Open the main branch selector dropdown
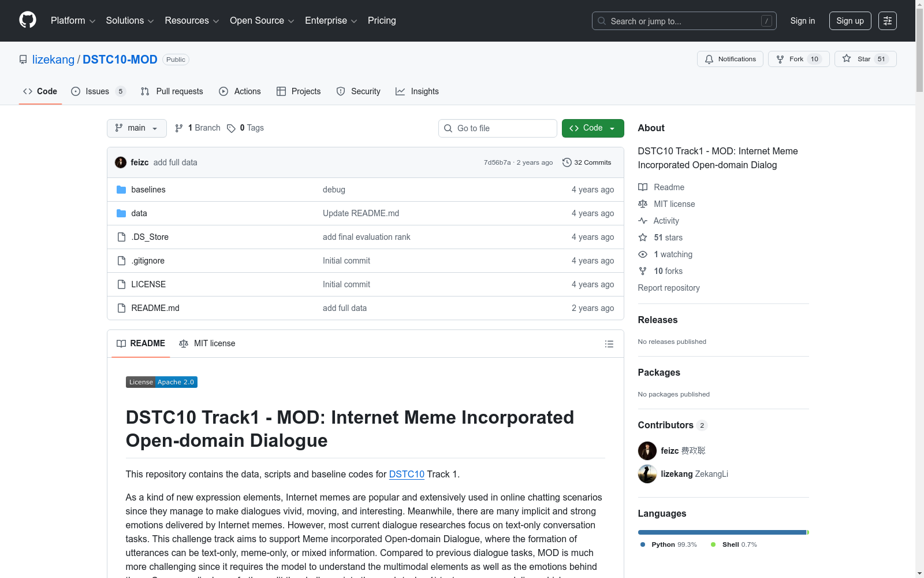The height and width of the screenshot is (578, 924). pyautogui.click(x=137, y=128)
